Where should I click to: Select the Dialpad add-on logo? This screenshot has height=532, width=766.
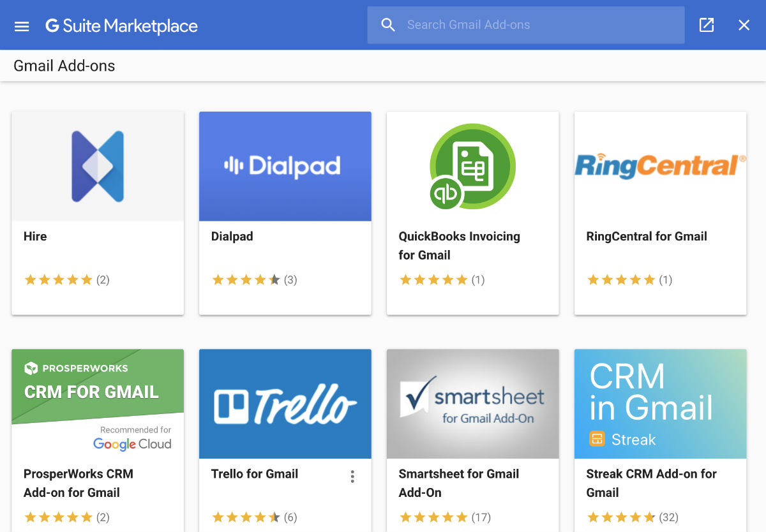click(x=285, y=165)
